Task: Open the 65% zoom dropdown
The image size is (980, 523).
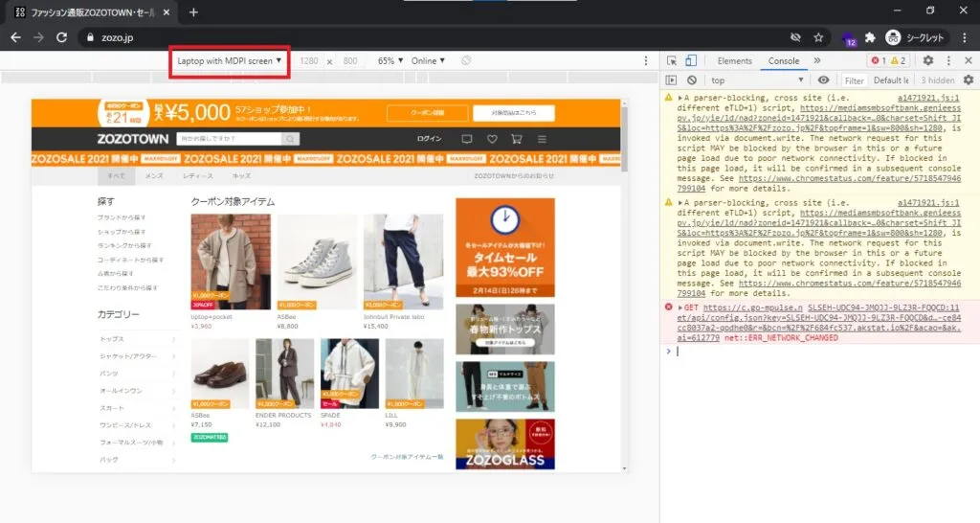Action: 390,60
